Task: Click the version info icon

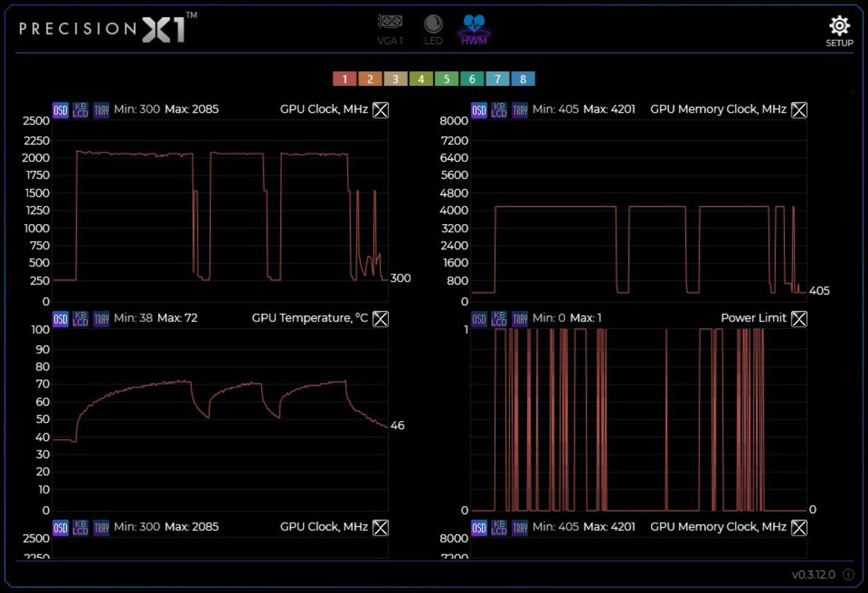Action: click(848, 574)
